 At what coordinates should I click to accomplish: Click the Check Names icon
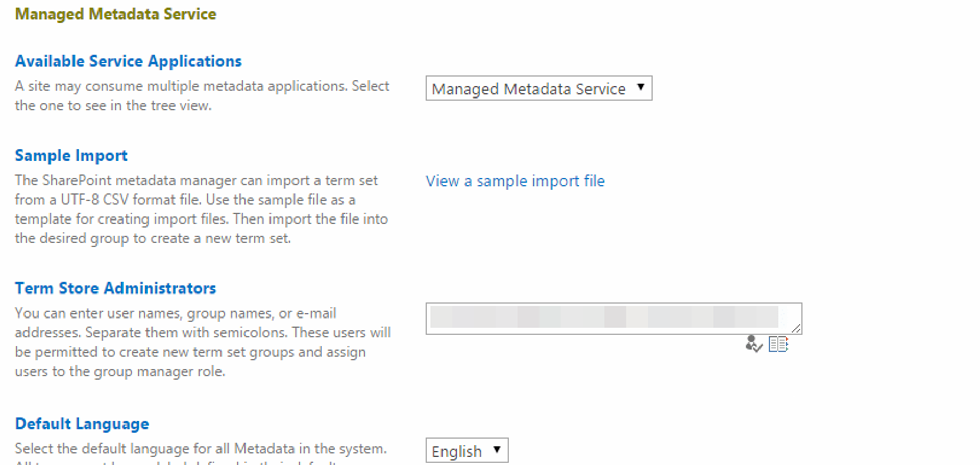[x=753, y=344]
